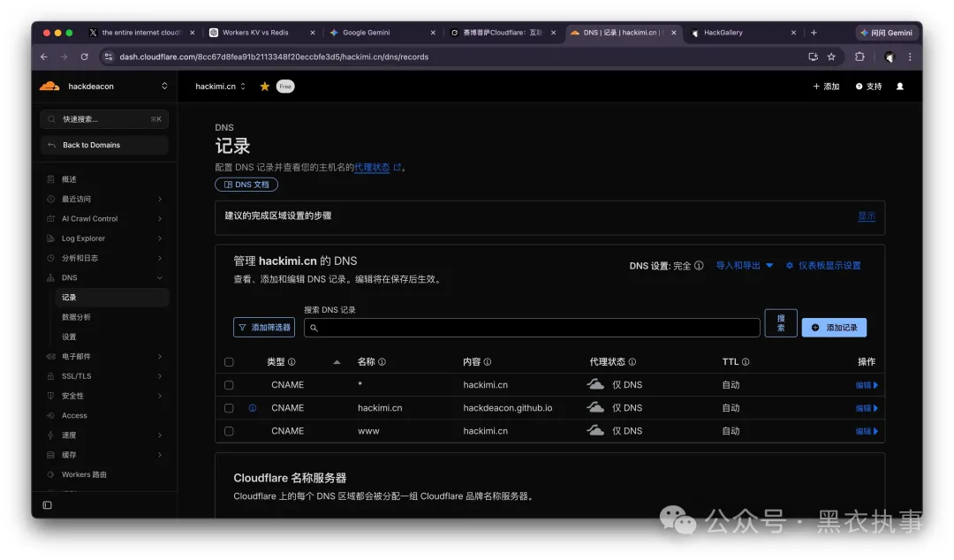954x560 pixels.
Task: Click in the 搜索 DNS 记录 field
Action: 533,328
